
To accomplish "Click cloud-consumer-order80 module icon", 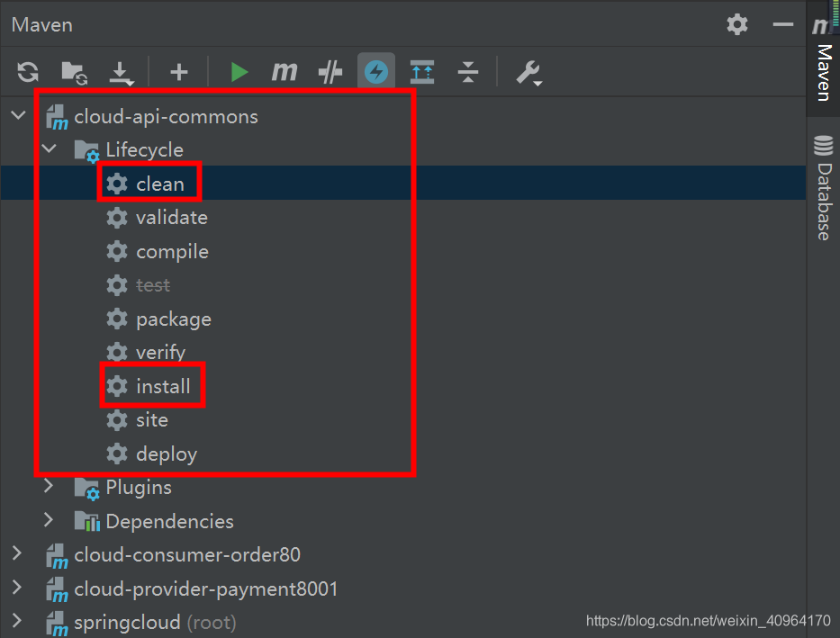I will [57, 555].
